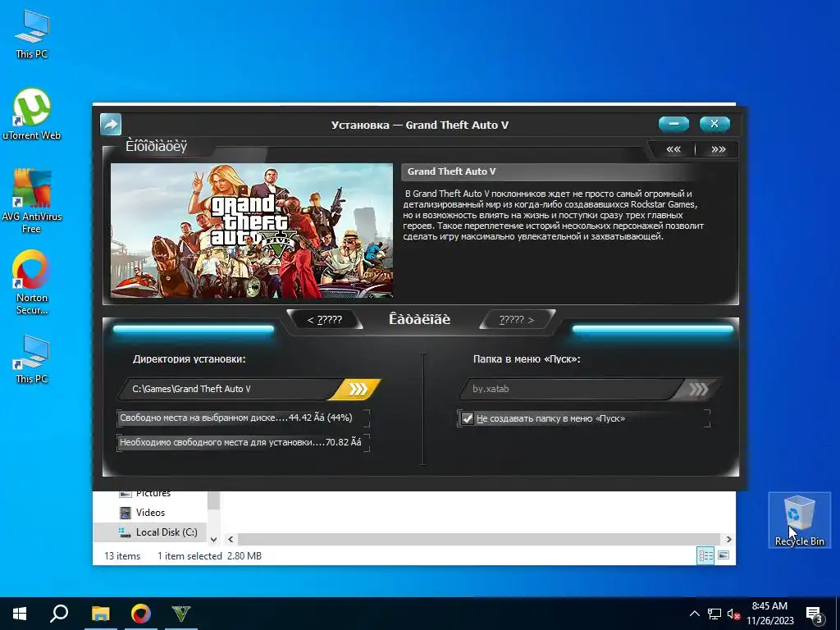
Task: Click the Grand Theft Auto V description heading
Action: (x=452, y=171)
